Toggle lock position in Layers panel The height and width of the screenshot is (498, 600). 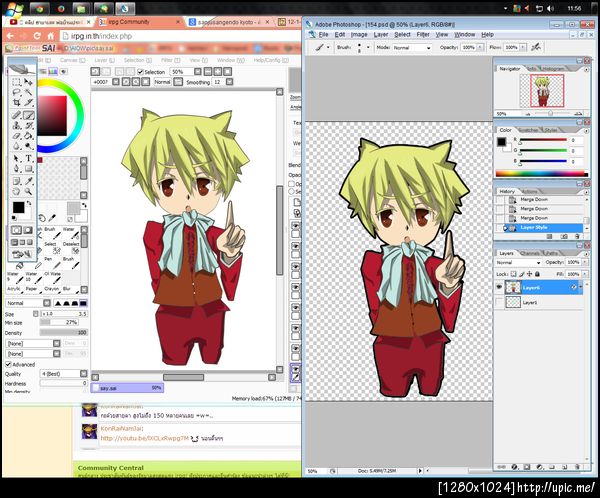(x=530, y=274)
